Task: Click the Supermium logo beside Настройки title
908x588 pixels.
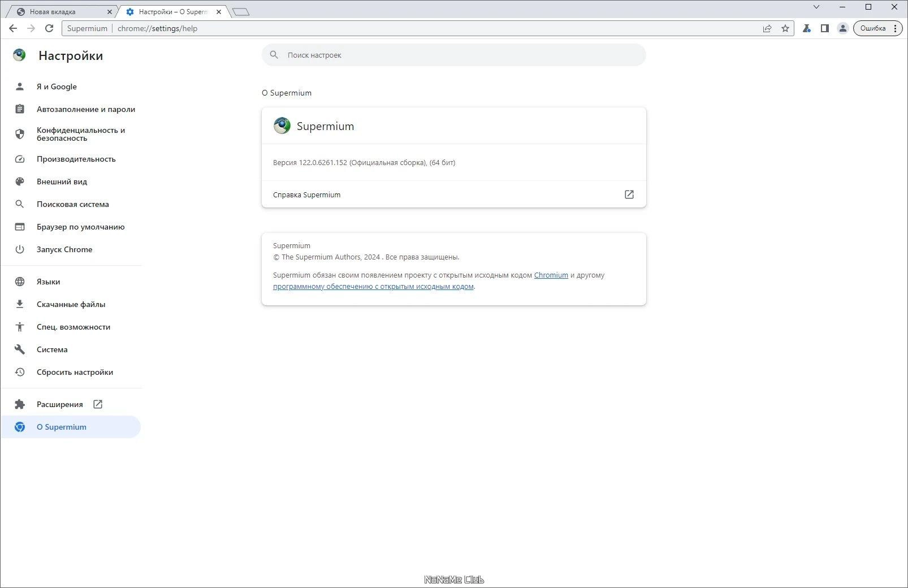Action: coord(19,55)
